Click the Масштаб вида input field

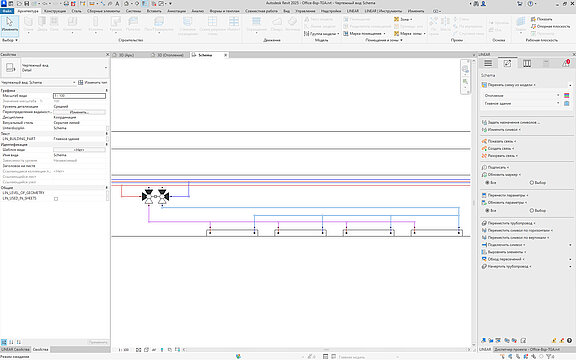(79, 96)
